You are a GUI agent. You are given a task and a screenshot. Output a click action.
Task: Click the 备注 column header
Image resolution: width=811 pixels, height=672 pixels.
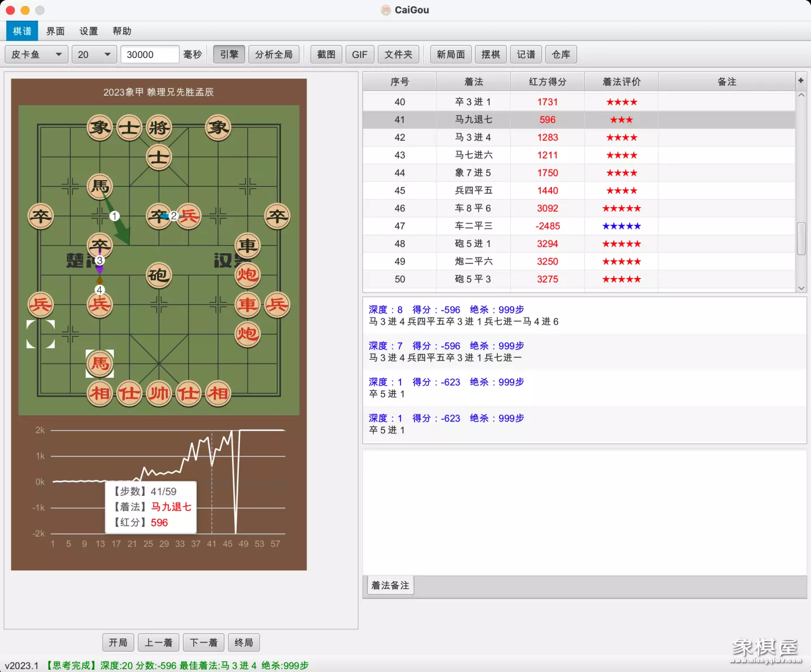[x=727, y=82]
